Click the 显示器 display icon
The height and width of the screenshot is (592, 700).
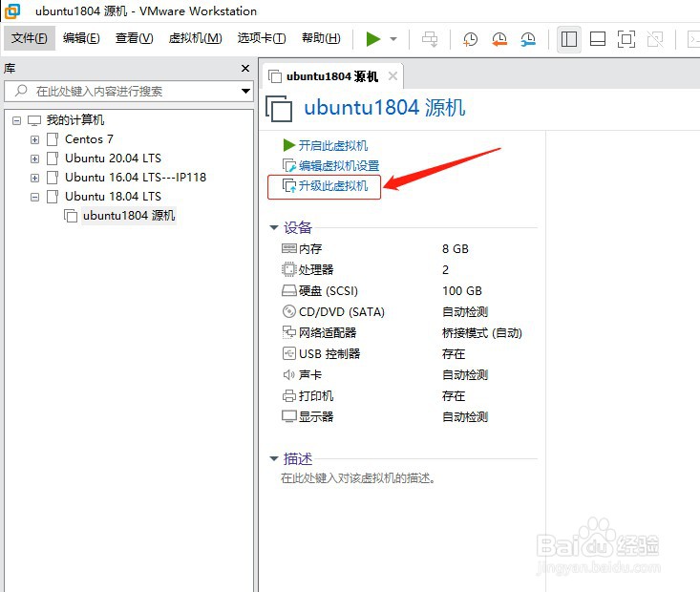pos(289,416)
